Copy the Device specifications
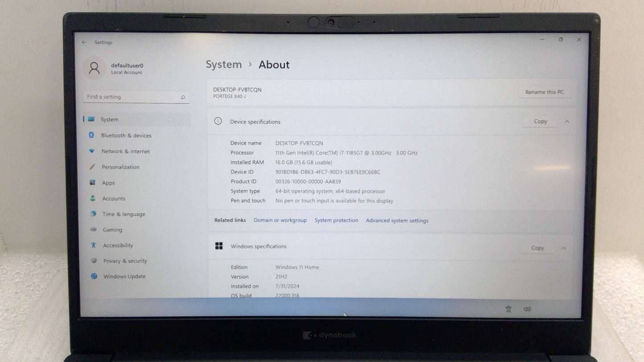 pos(540,122)
